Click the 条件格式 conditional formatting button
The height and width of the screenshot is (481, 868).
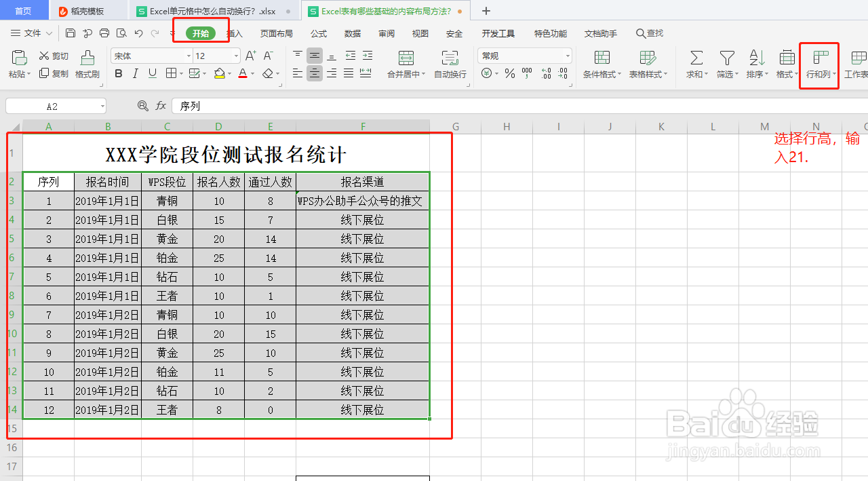601,64
